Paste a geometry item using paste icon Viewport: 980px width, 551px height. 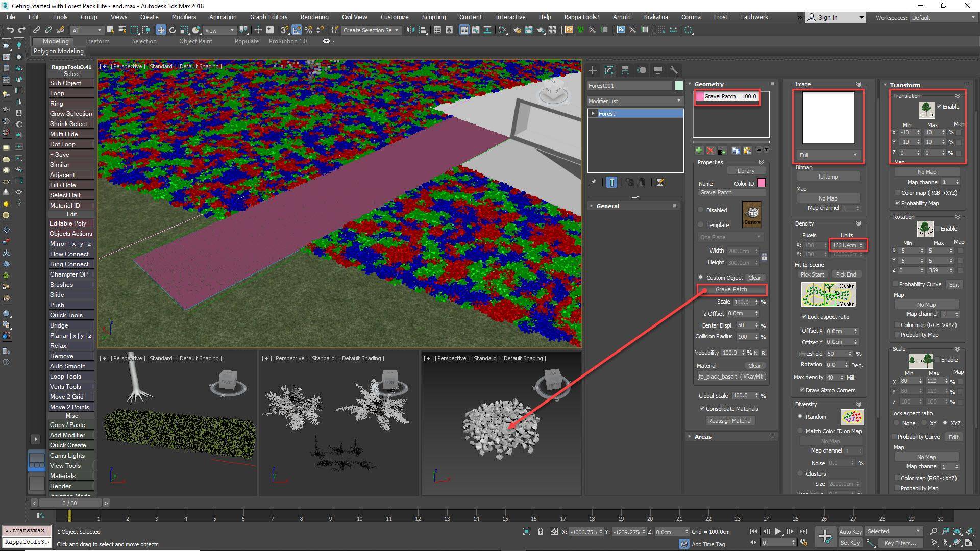(748, 151)
